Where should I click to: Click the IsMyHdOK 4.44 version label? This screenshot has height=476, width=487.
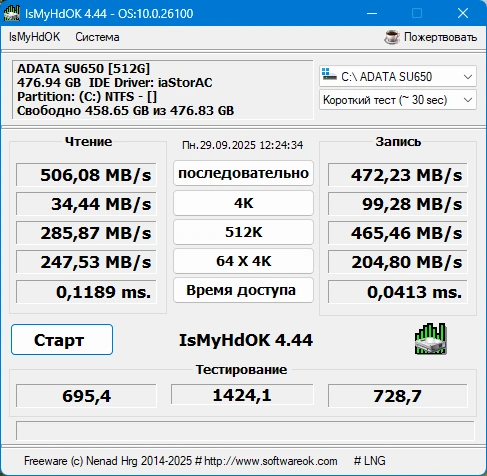[246, 340]
